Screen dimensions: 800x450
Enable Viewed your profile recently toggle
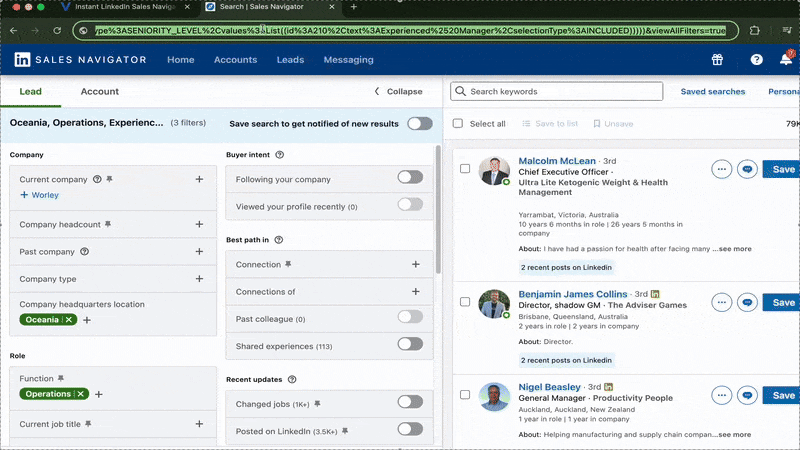[x=410, y=205]
